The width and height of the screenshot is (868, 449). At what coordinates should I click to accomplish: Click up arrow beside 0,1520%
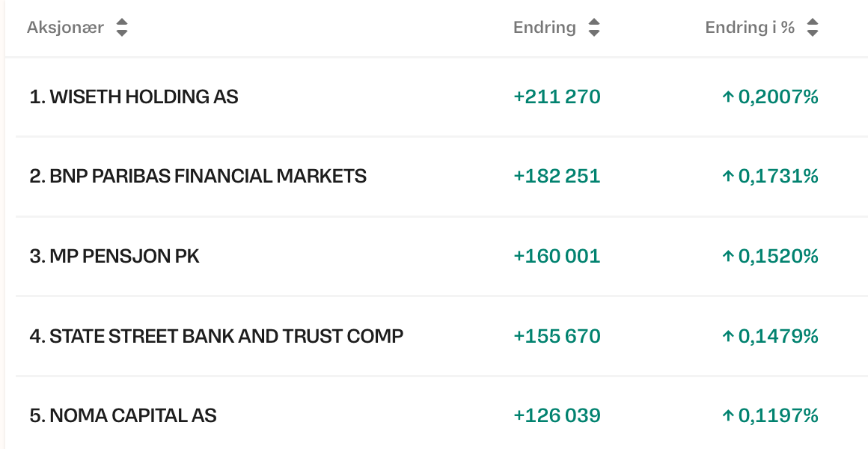(x=727, y=257)
